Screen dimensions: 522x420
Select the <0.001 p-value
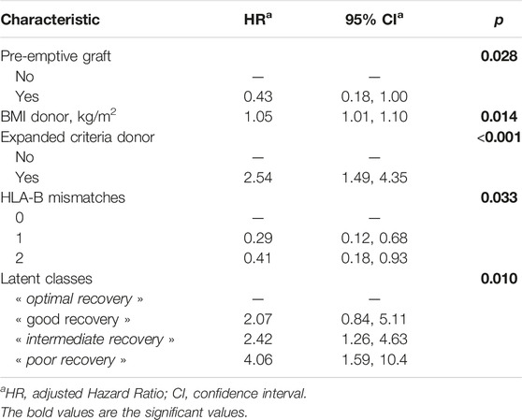(x=499, y=138)
